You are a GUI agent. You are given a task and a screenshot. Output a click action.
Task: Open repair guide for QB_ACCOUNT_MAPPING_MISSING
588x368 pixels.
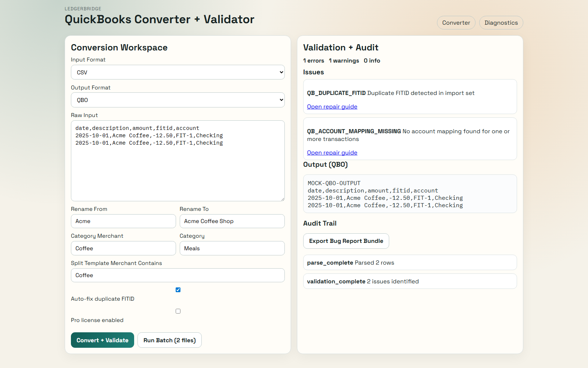(332, 152)
